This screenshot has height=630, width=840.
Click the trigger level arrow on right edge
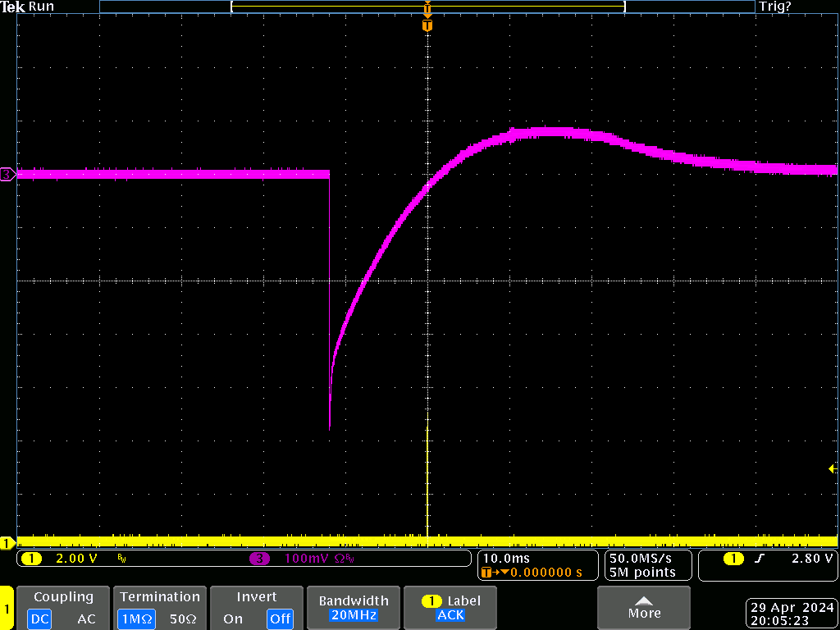[x=833, y=468]
